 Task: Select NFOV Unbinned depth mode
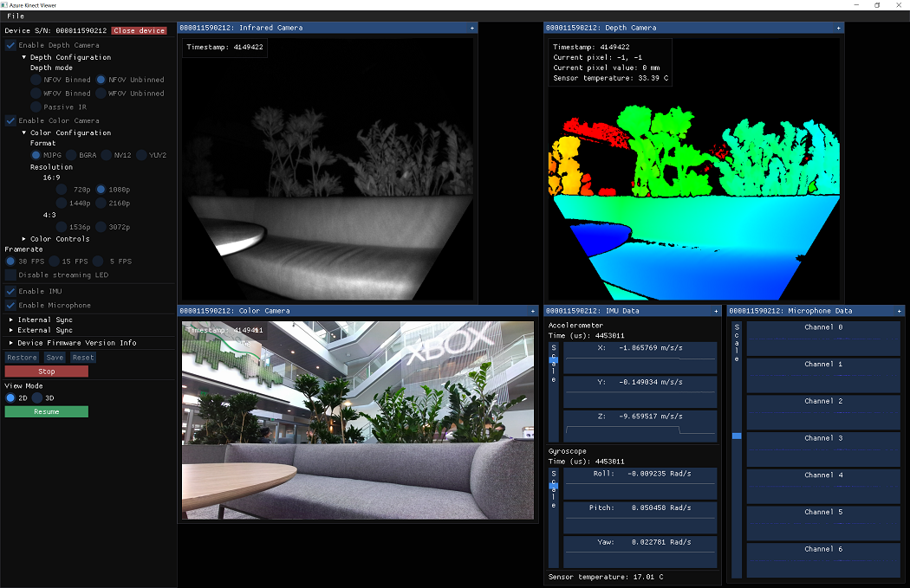tap(101, 80)
